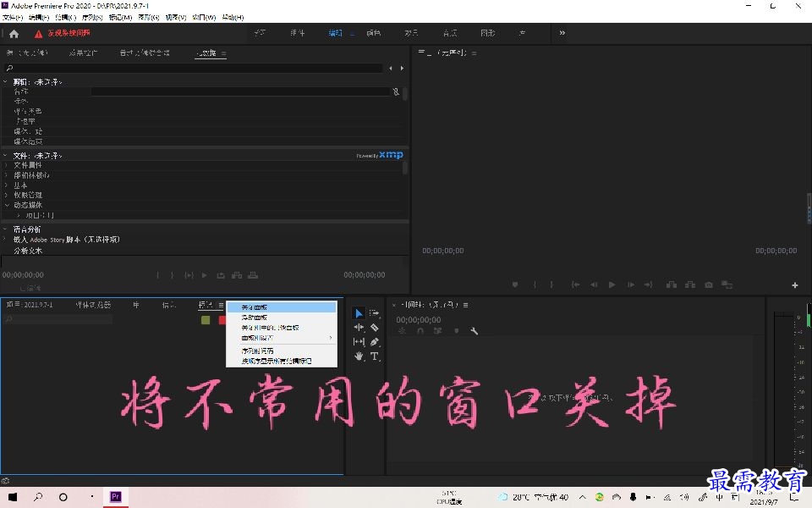Toggle Timeline add marker button
This screenshot has width=812, height=508.
(456, 331)
